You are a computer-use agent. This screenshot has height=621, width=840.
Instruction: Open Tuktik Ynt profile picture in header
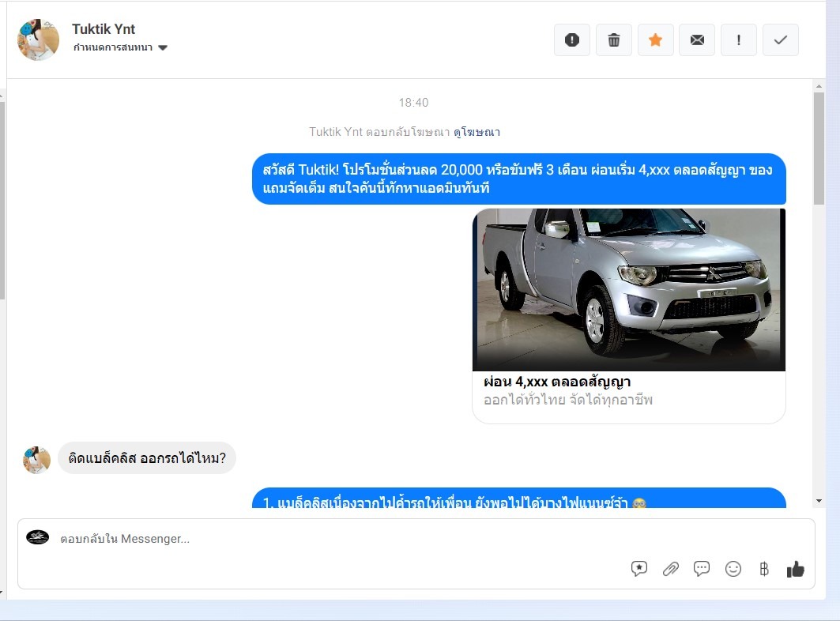(38, 40)
